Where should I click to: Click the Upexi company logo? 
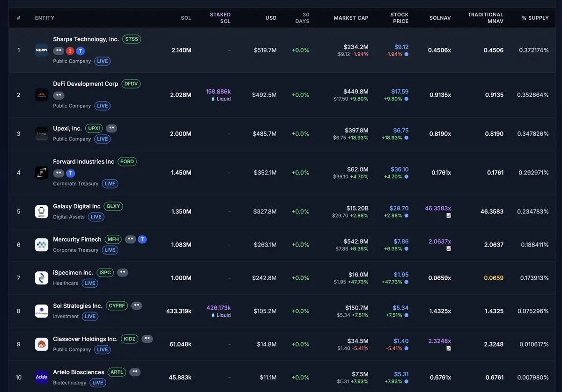click(42, 134)
